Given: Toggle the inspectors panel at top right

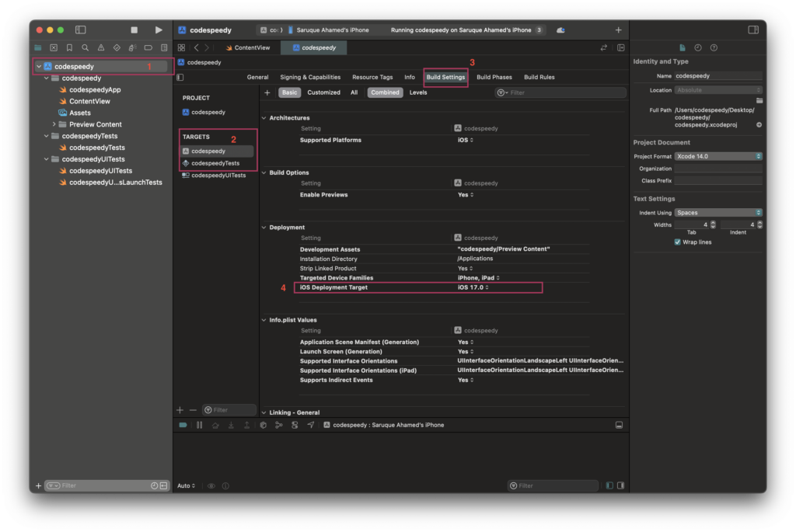Looking at the screenshot, I should (x=753, y=30).
